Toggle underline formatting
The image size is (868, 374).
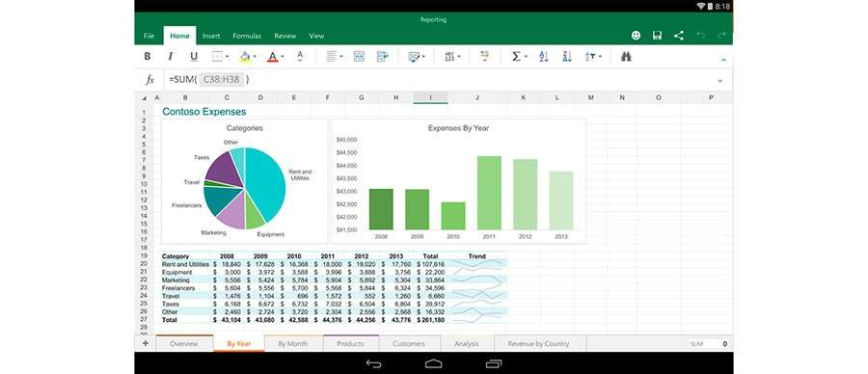[194, 57]
